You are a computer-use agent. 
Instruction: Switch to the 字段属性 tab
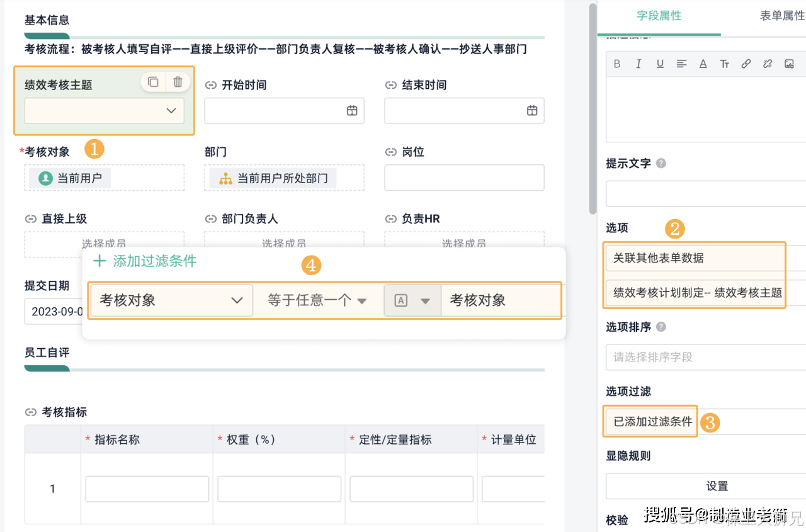(x=659, y=16)
